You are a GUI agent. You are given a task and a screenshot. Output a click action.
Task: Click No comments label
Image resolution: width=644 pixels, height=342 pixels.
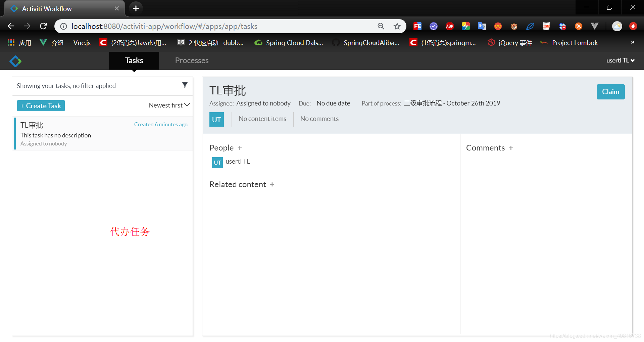click(319, 119)
